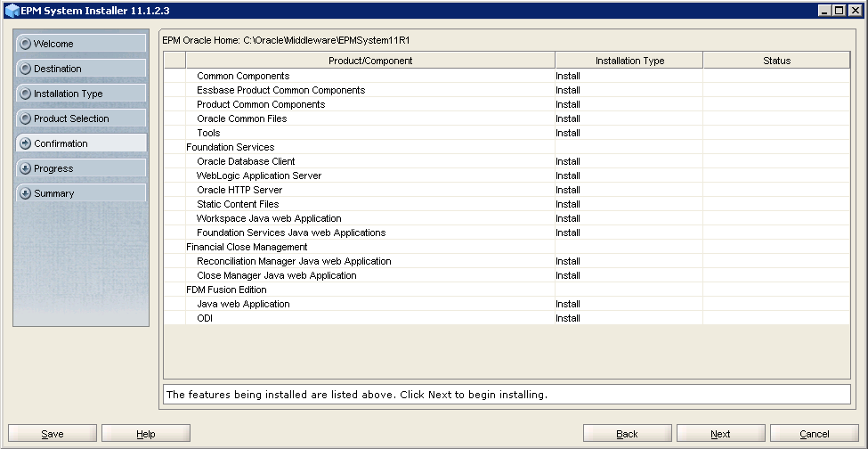This screenshot has width=868, height=449.
Task: Click the Summary step icon
Action: (x=25, y=193)
